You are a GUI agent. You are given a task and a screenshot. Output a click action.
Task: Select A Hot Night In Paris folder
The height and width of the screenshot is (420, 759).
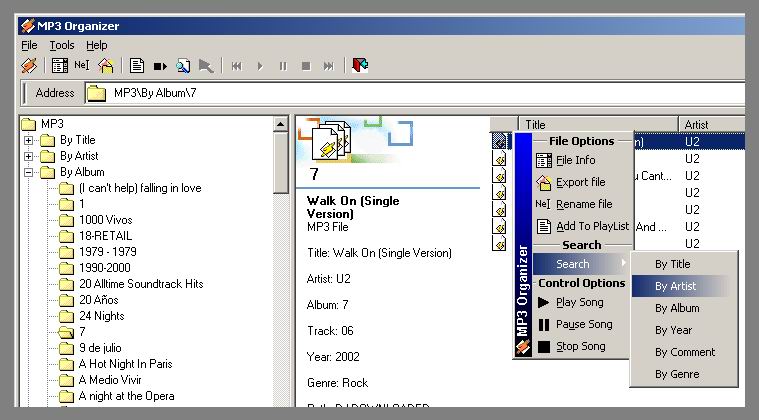[x=116, y=364]
